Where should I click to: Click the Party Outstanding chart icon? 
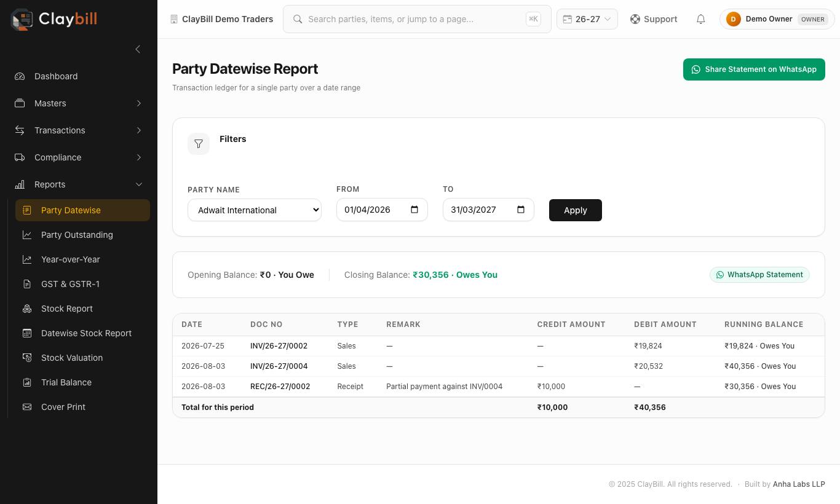(x=27, y=235)
